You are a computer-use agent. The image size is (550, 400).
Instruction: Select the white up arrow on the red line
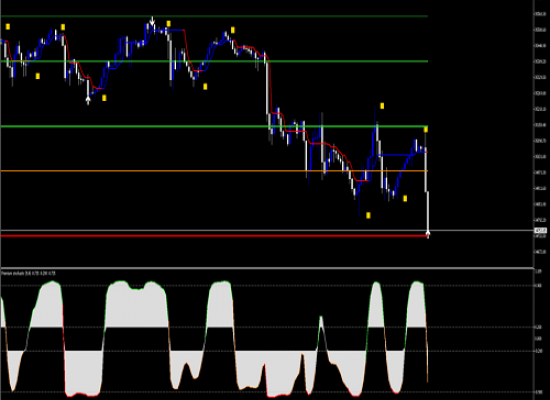(428, 234)
